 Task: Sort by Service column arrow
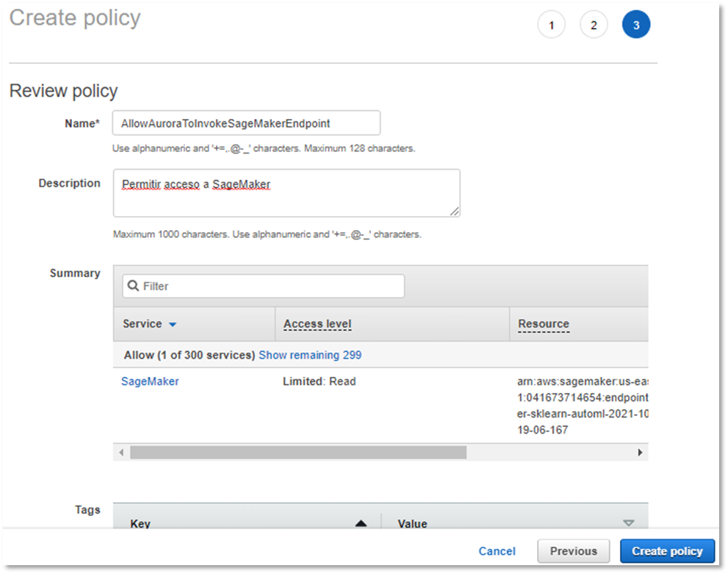pyautogui.click(x=173, y=324)
